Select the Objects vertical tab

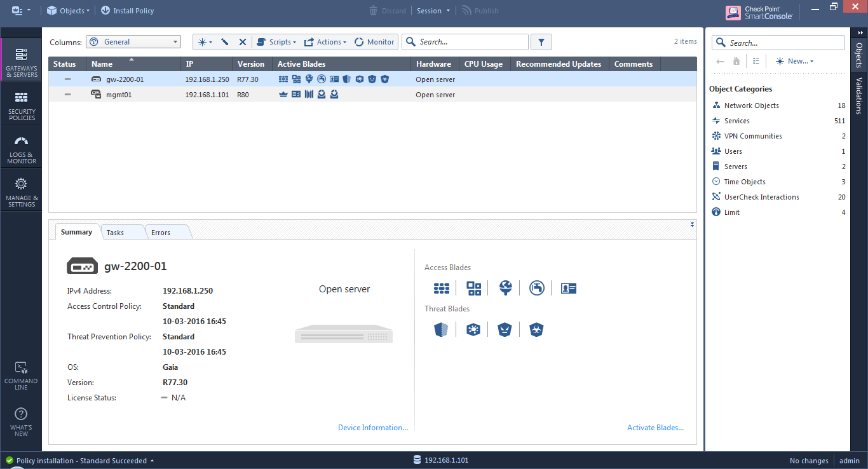(x=859, y=55)
